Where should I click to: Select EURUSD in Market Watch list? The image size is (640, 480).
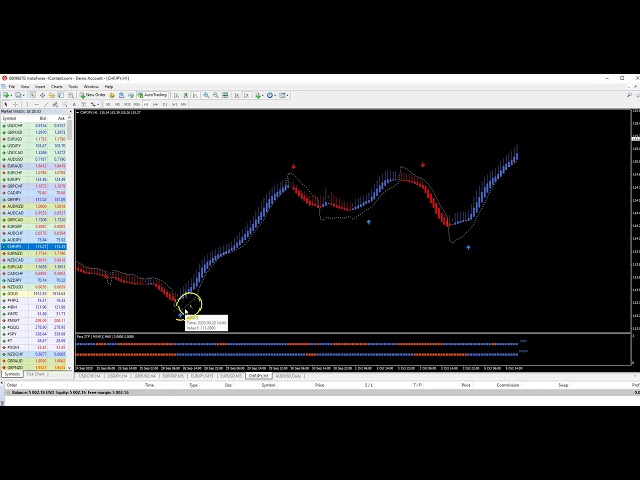[14, 138]
